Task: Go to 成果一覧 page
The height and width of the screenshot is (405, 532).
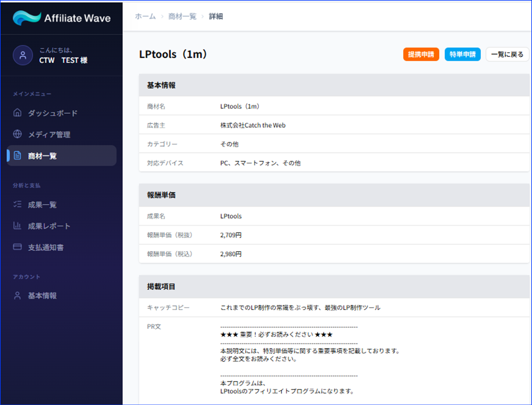Action: (61, 205)
